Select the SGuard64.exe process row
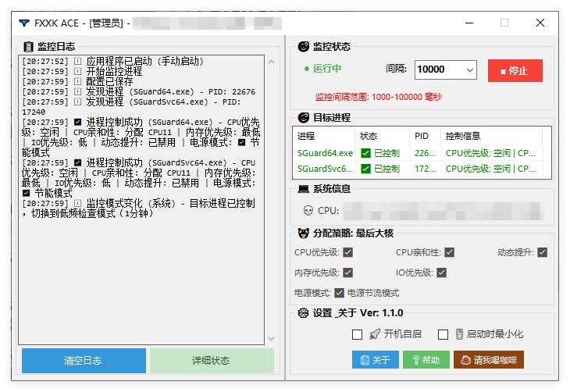The image size is (570, 392). point(325,153)
